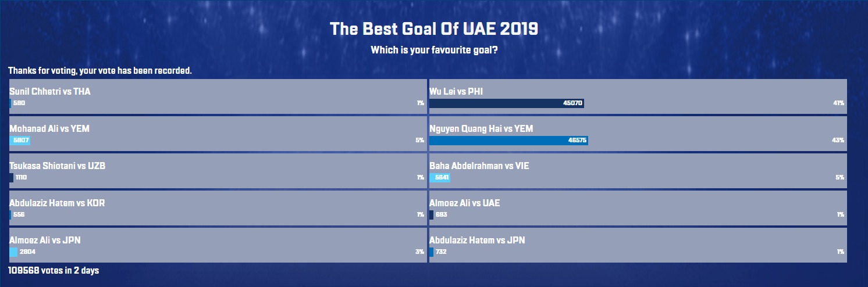Screen dimensions: 868x287
Task: Select the Almoez Ali vs JPN option
Action: click(x=218, y=245)
